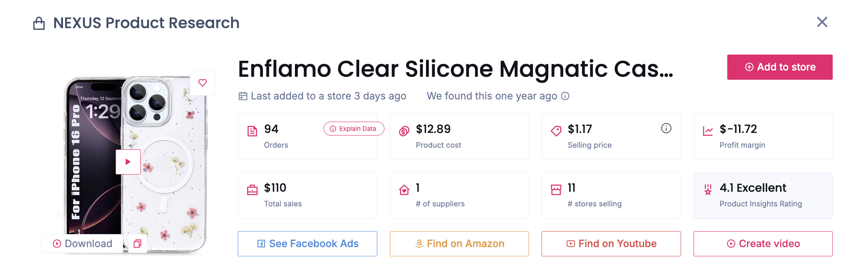Click the Add to store button

tap(779, 67)
